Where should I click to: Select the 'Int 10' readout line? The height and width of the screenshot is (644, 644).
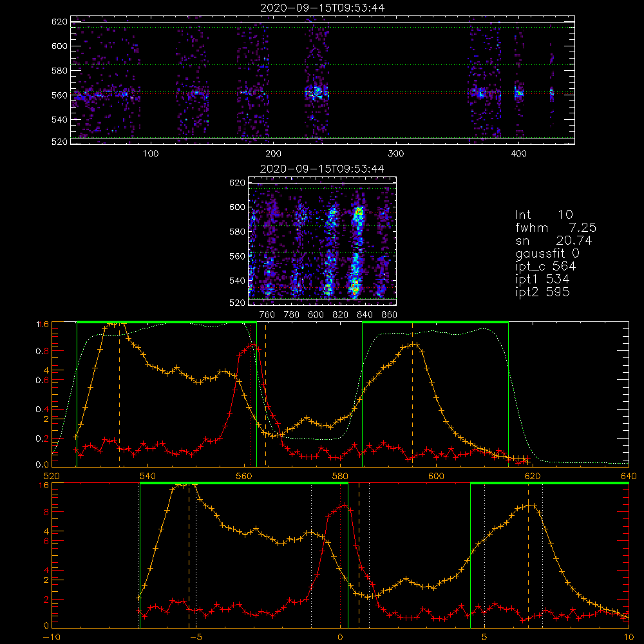pos(544,215)
